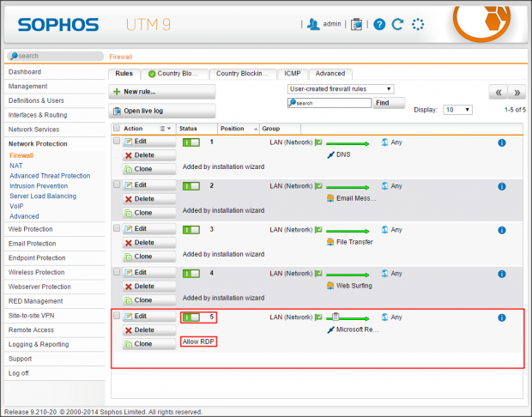This screenshot has width=532, height=417.
Task: Toggle the status switch of rule 3
Action: (x=191, y=230)
